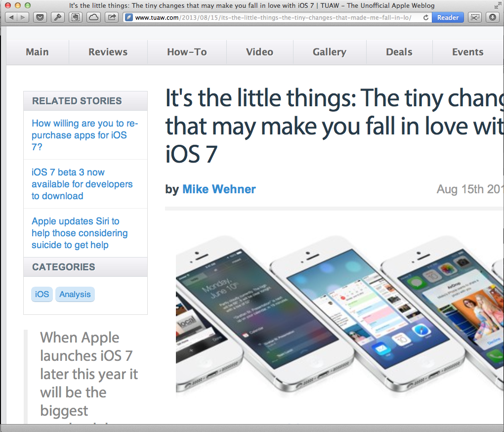Open 'Apple updates Siri' related story

(x=80, y=233)
